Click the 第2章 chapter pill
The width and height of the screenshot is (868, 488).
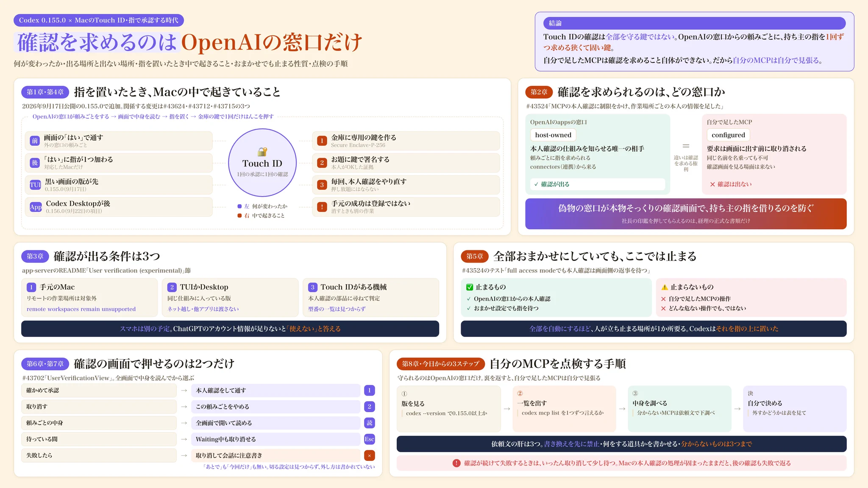(539, 92)
